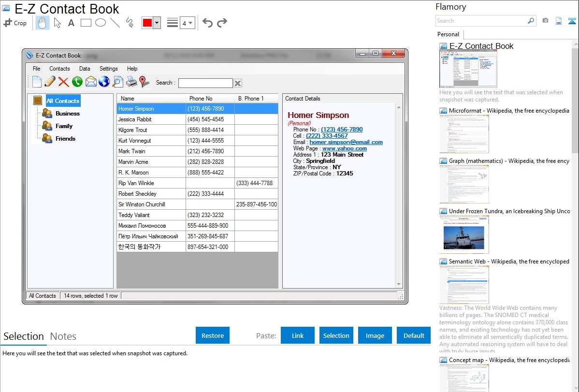This screenshot has width=579, height=392.
Task: Sort by the Name column header
Action: (x=151, y=99)
